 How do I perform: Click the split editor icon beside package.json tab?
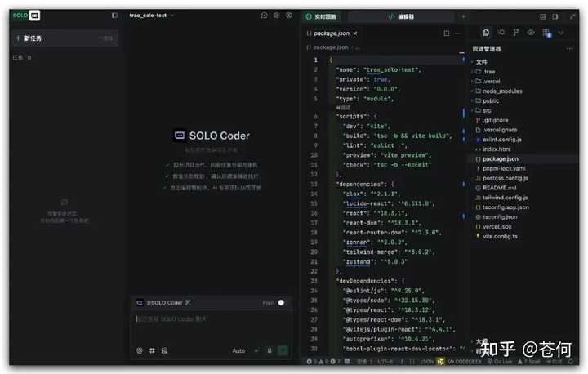click(445, 33)
